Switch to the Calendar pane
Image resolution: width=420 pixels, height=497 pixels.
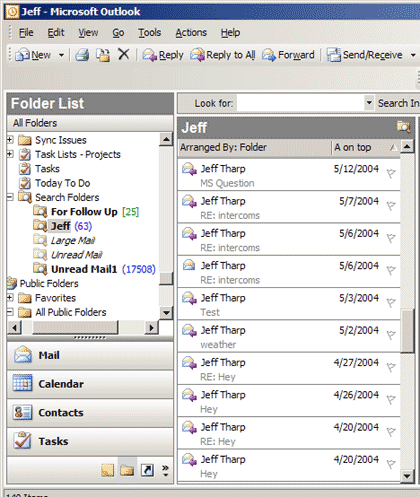point(90,384)
